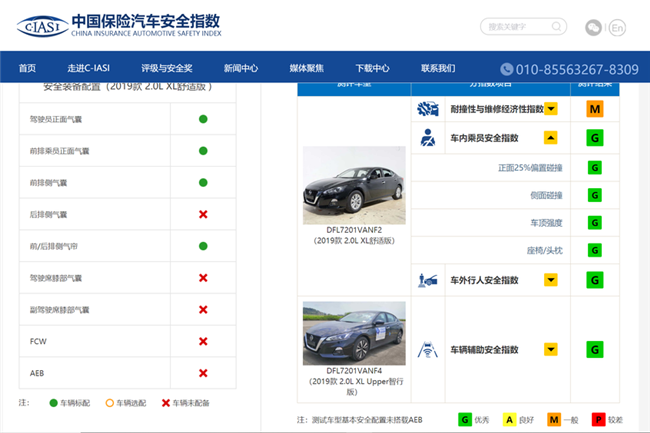This screenshot has width=650, height=433.
Task: Click red X in the AEB row
Action: [203, 373]
